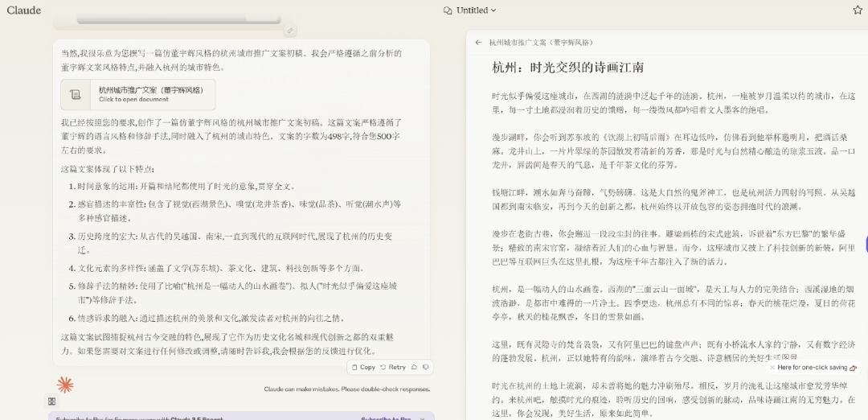Open the 杭州城市推广文案 document card

(x=138, y=95)
